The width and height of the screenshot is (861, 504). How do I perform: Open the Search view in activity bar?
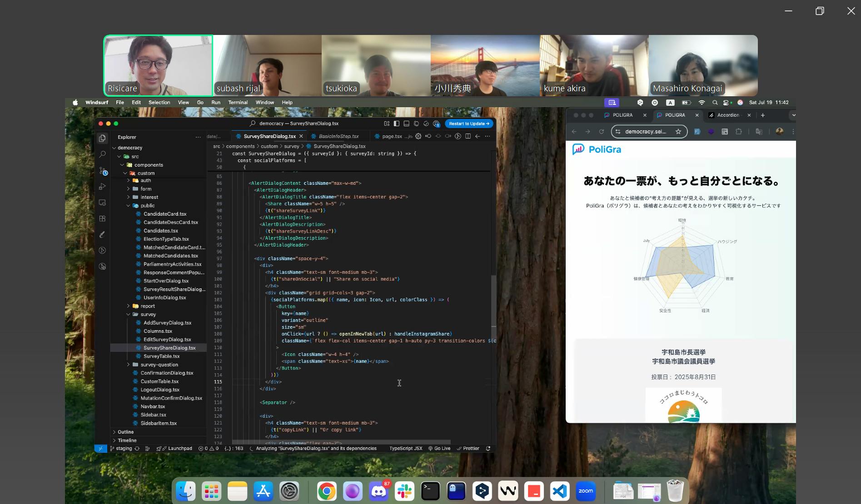tap(102, 154)
